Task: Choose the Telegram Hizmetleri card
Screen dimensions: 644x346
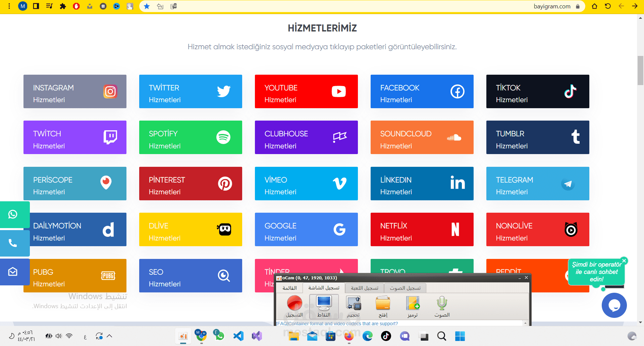Action: coord(538,184)
